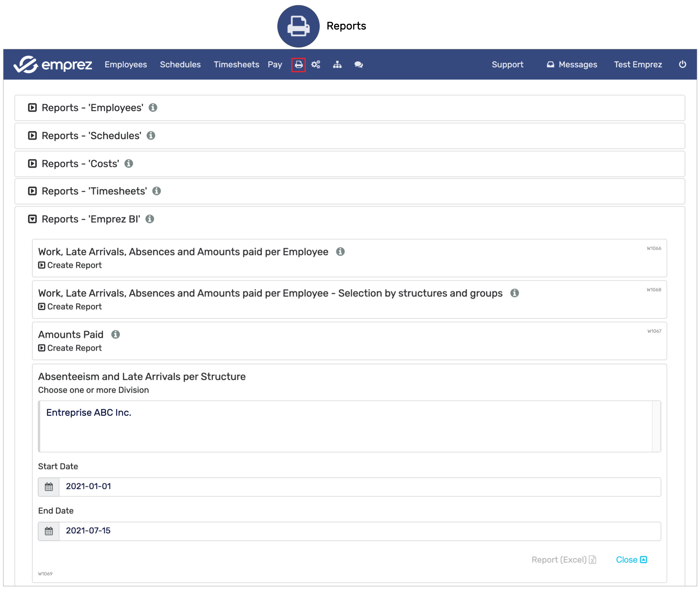
Task: Click the Close link
Action: coord(631,560)
